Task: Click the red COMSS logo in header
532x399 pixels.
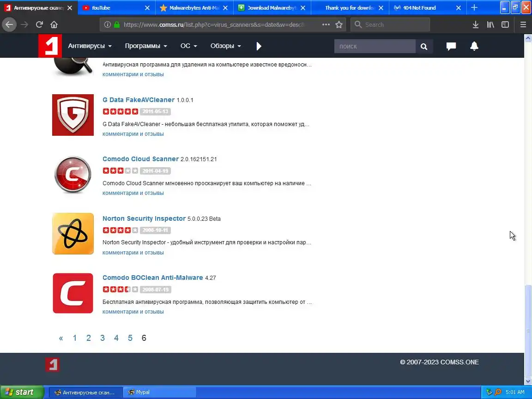Action: [50, 46]
